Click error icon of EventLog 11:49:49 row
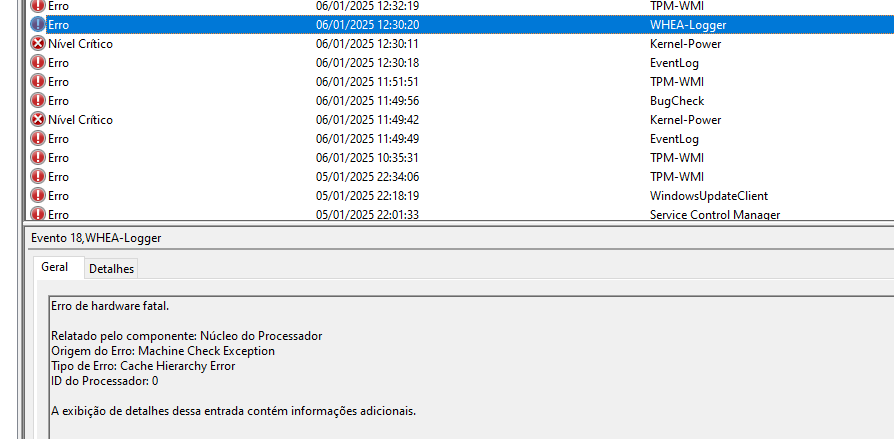 click(x=38, y=139)
